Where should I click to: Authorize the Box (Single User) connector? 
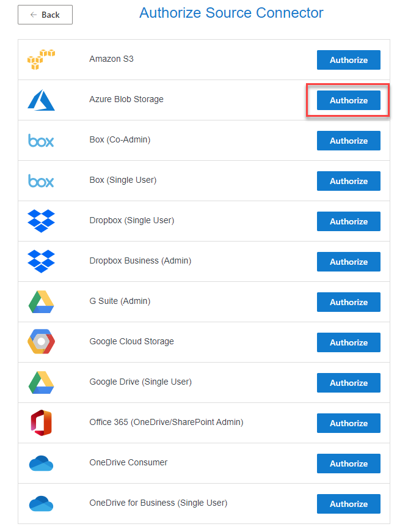[x=349, y=181]
